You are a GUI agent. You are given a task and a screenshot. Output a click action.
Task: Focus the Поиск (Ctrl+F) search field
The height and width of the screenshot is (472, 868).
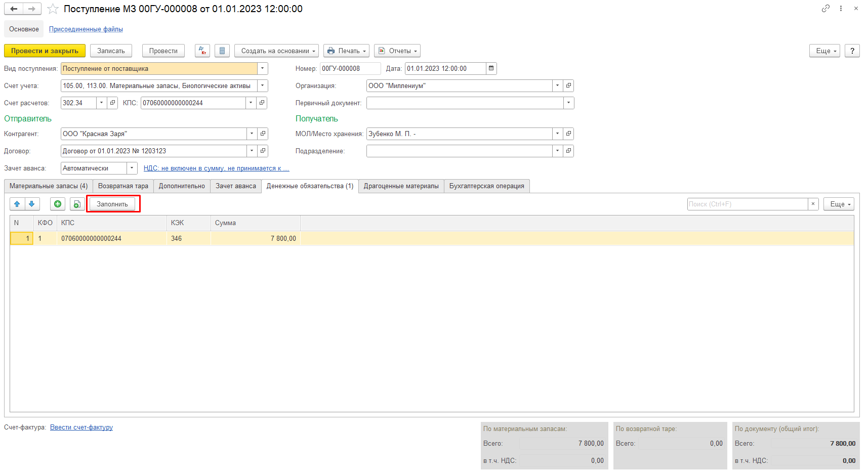point(748,204)
